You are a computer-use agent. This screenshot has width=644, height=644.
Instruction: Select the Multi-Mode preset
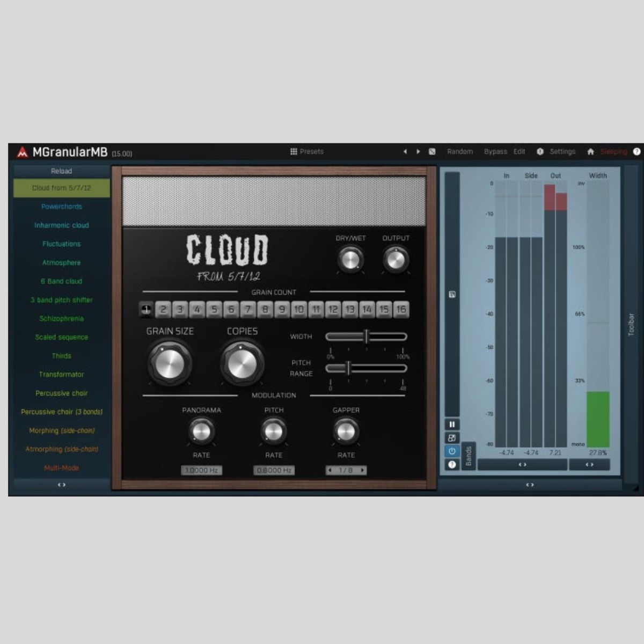click(x=62, y=468)
